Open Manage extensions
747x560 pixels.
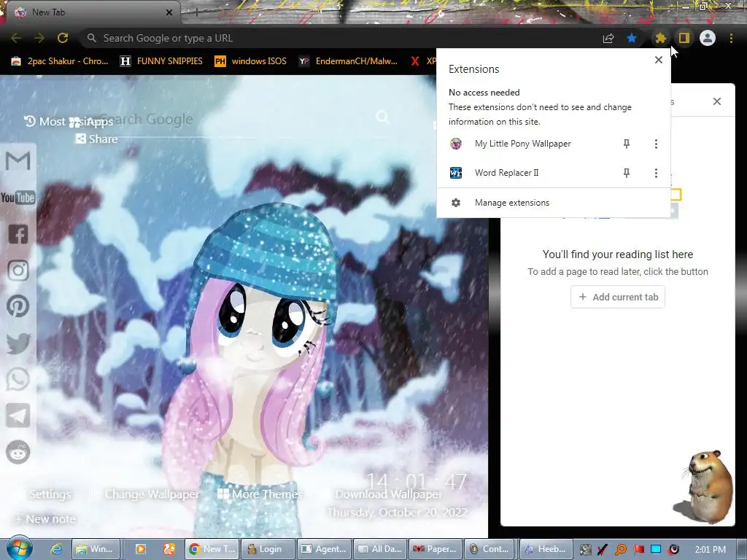(554, 203)
